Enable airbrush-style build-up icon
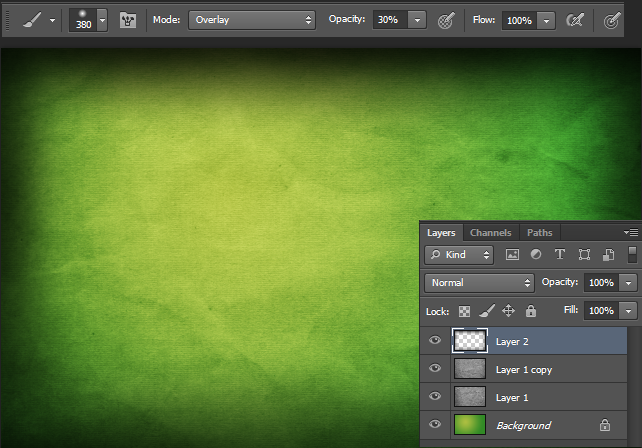The width and height of the screenshot is (642, 448). pos(575,20)
